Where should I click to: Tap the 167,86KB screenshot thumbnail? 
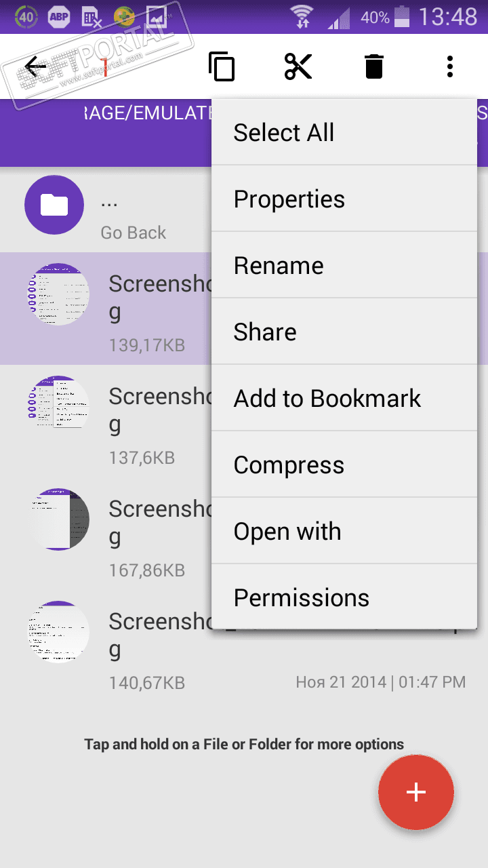point(59,519)
